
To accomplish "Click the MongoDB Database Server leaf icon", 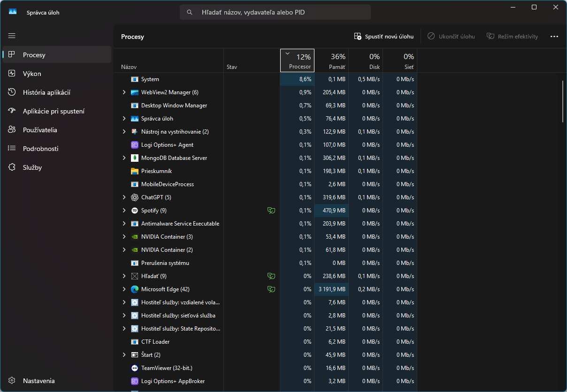I will point(135,158).
